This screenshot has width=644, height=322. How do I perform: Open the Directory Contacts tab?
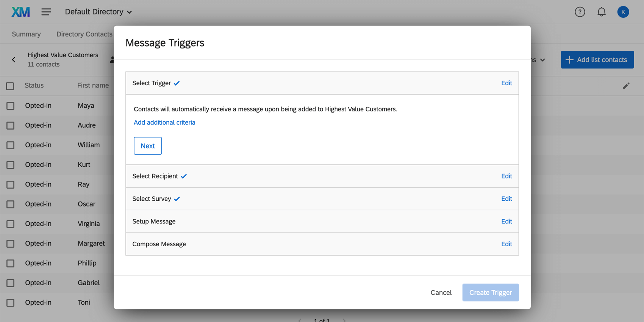point(84,34)
